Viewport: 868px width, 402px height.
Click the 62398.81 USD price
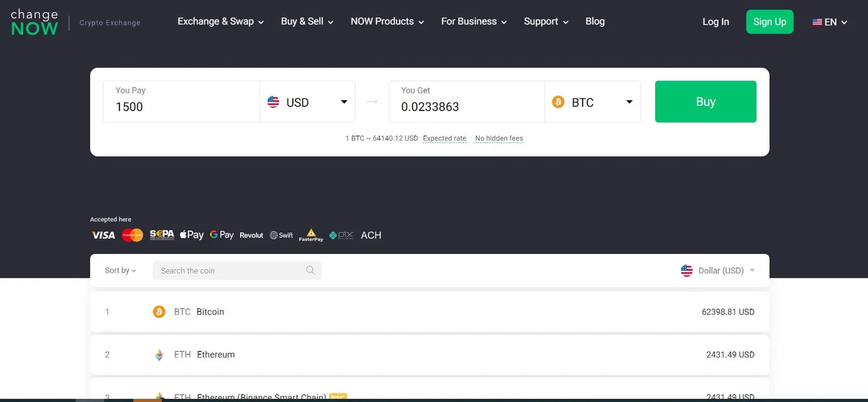pos(728,312)
